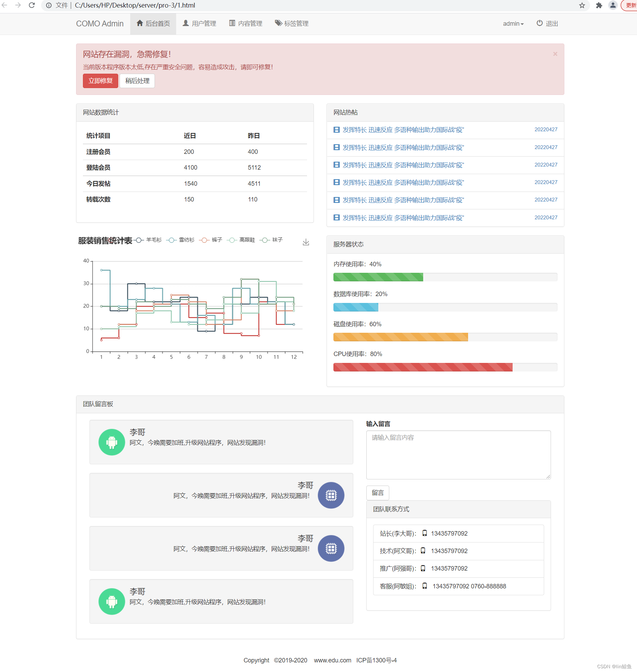The height and width of the screenshot is (672, 637).
Task: Click phone icon beside 技术(阿文哥)
Action: tap(423, 550)
